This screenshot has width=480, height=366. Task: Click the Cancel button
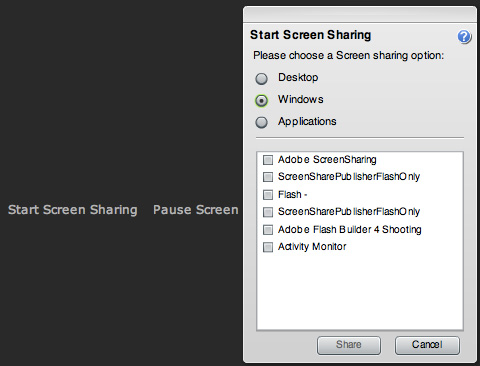pos(427,345)
